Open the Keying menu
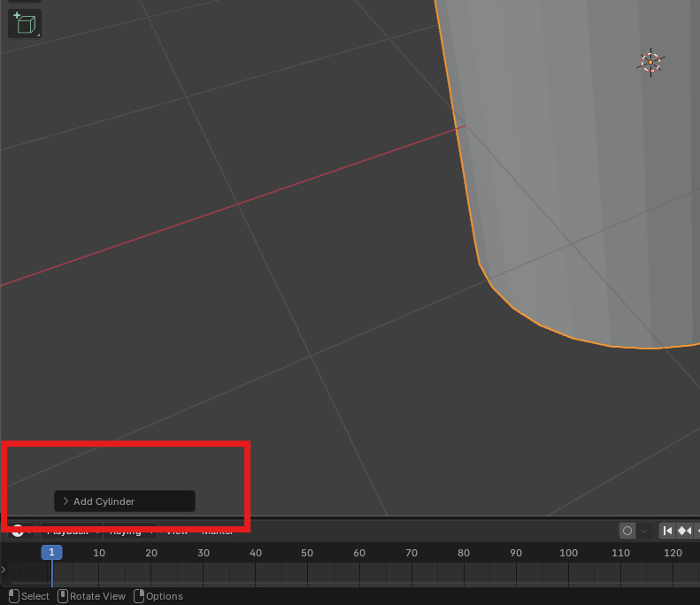 (x=129, y=532)
